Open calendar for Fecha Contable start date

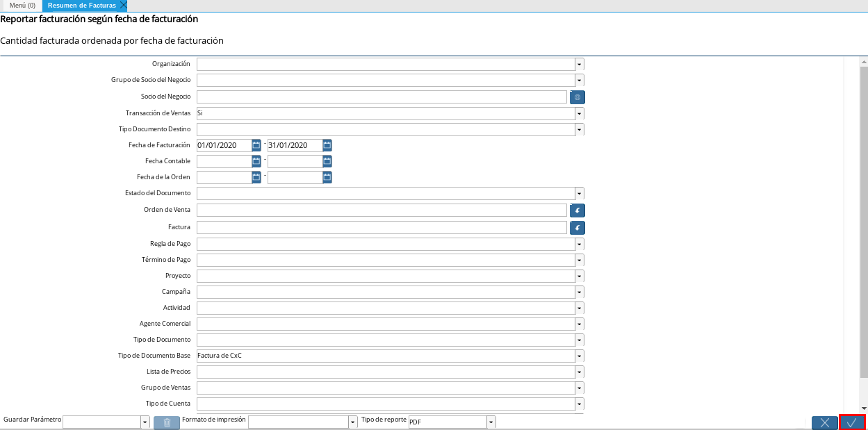256,161
